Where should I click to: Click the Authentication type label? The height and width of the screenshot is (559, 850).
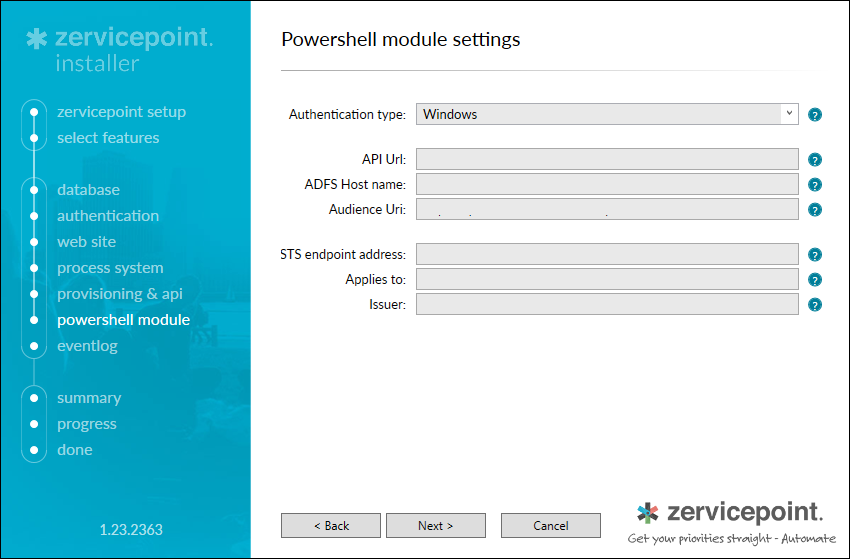point(347,114)
